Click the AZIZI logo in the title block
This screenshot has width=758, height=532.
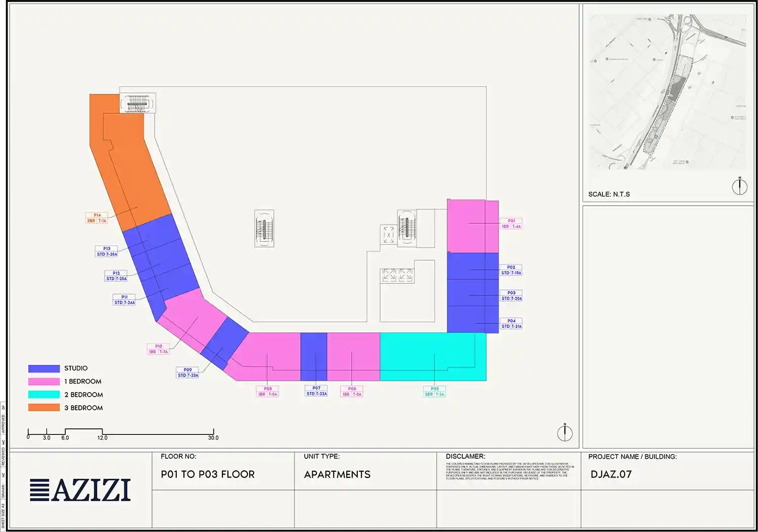point(80,490)
